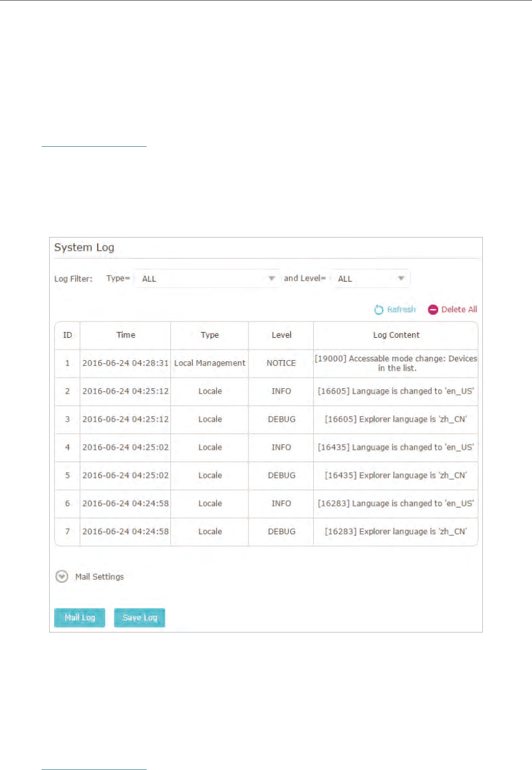The image size is (532, 770).
Task: Click ID 7 in the log table
Action: click(x=67, y=532)
